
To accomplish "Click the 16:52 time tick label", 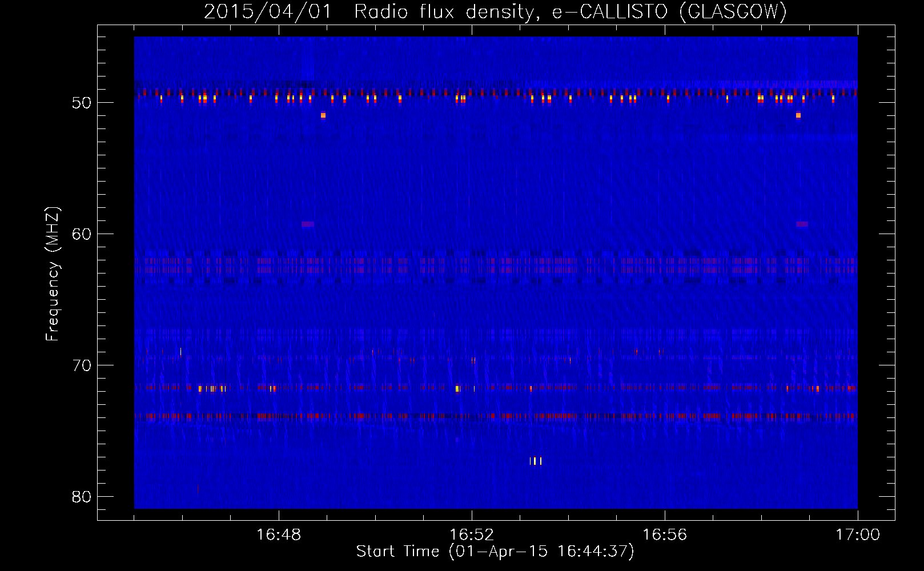I will (x=472, y=535).
